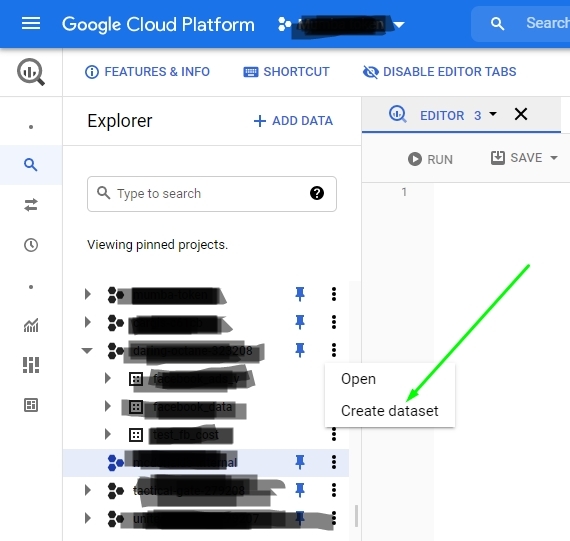Focus the Type to search field
Image resolution: width=570 pixels, height=541 pixels.
(212, 194)
